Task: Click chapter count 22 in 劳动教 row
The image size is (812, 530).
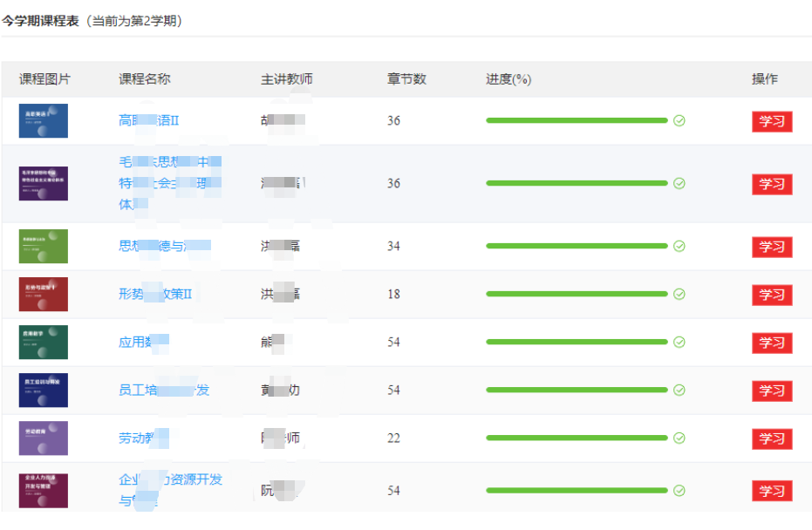Action: pos(393,438)
